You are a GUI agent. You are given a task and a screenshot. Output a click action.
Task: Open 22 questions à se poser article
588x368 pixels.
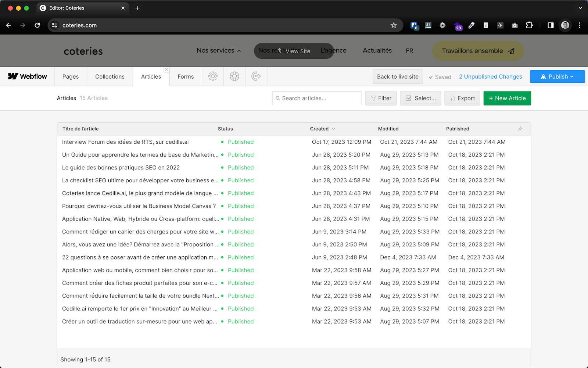[x=140, y=257]
